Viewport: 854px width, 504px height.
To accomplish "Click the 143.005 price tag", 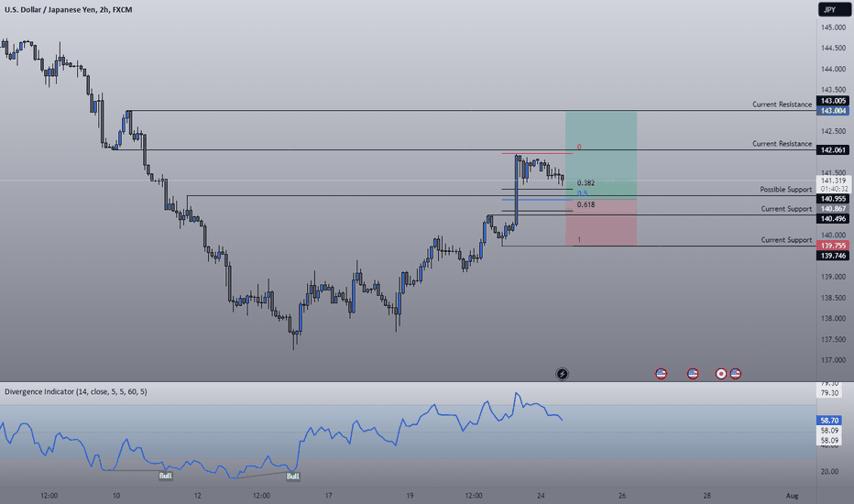I will [x=833, y=101].
